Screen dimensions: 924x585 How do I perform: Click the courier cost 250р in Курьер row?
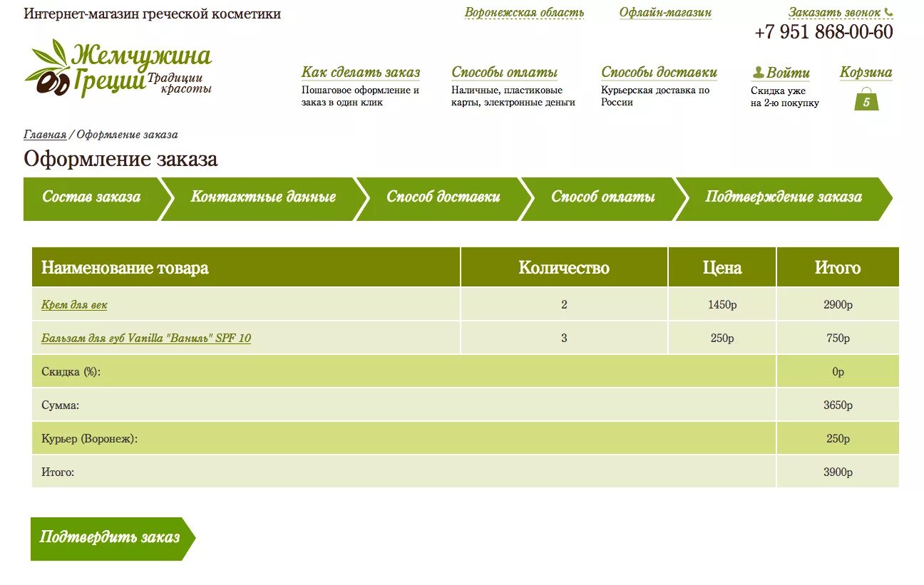coord(838,439)
